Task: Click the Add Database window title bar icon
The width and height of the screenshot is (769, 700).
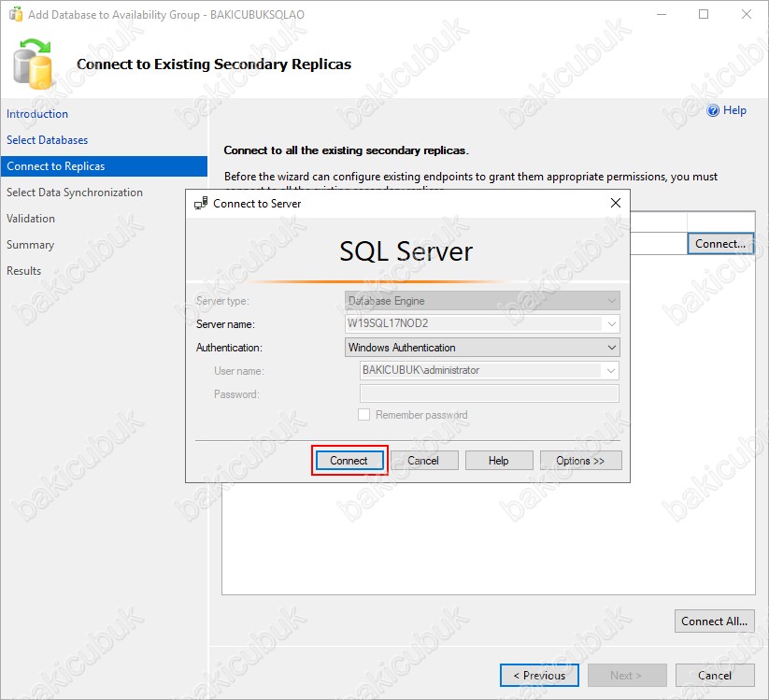Action: pyautogui.click(x=16, y=14)
